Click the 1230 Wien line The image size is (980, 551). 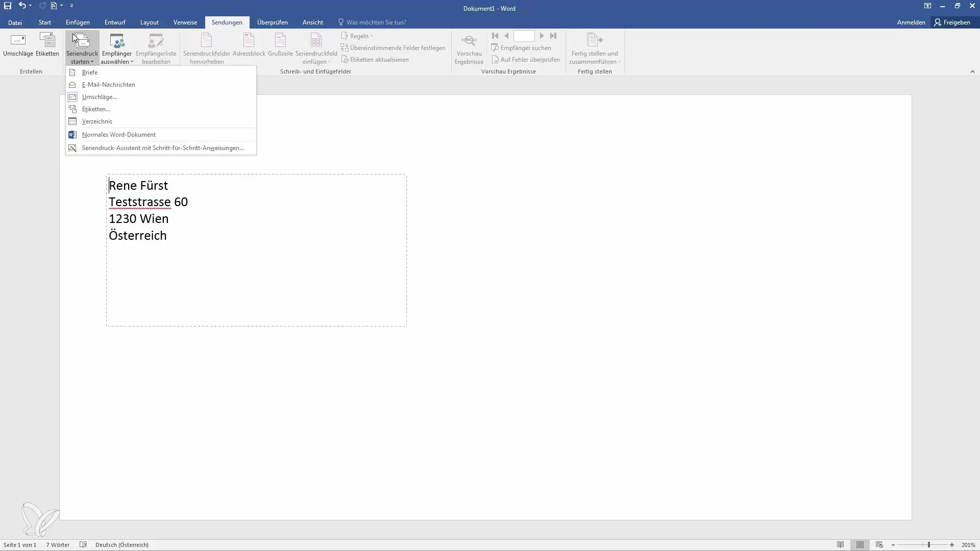click(x=138, y=219)
